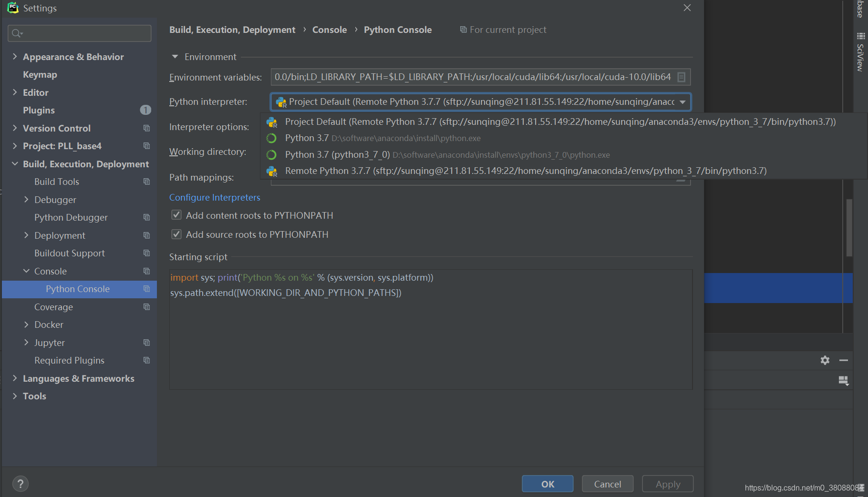Click the Plugins update count badge
868x497 pixels.
[x=145, y=110]
